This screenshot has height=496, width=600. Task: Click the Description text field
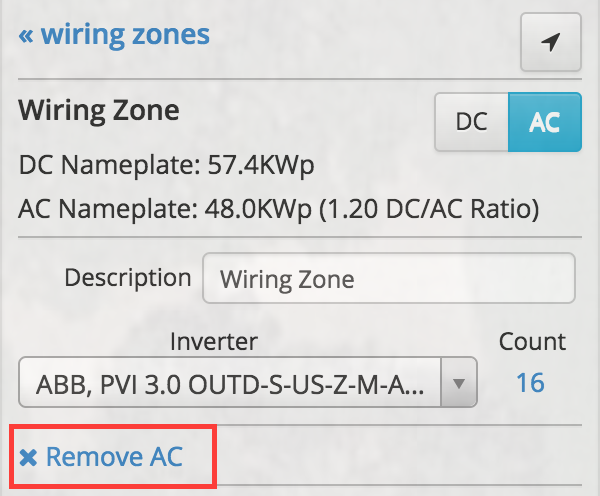388,277
